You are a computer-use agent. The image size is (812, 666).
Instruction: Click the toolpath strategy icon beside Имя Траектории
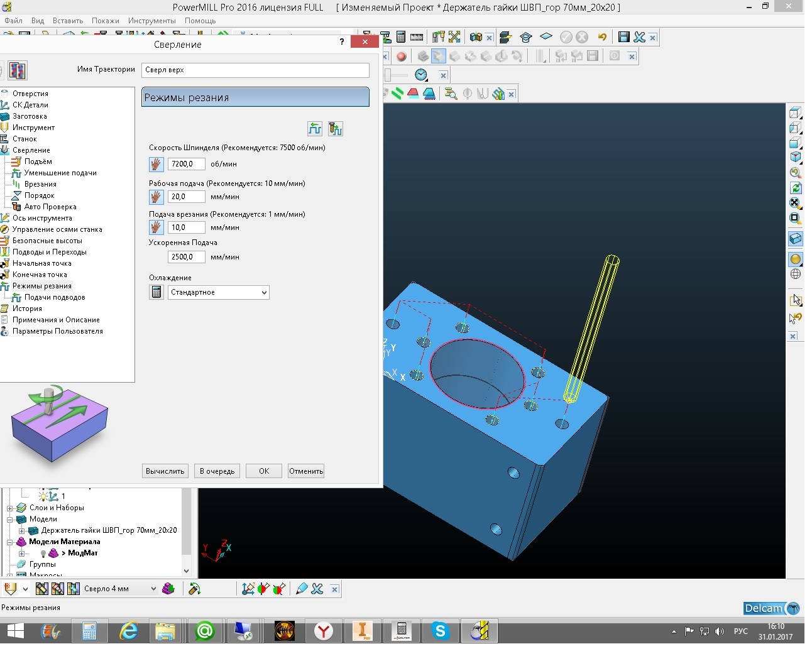17,70
